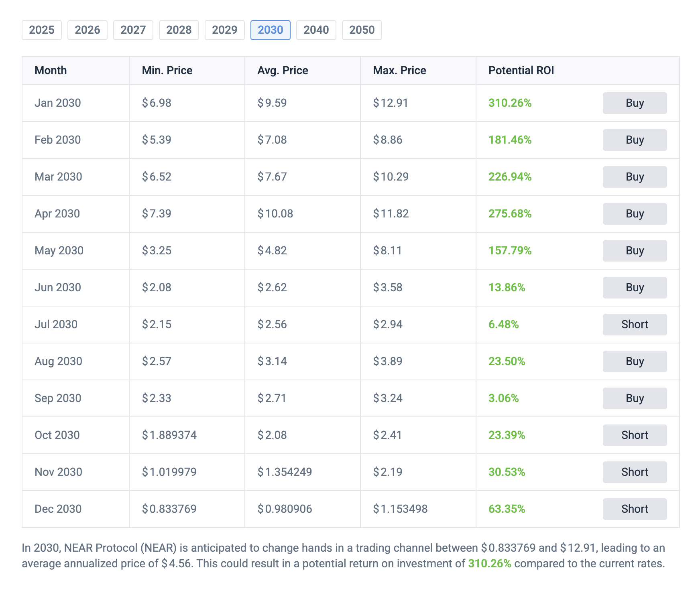Click the $1.153498 max price value

point(400,509)
